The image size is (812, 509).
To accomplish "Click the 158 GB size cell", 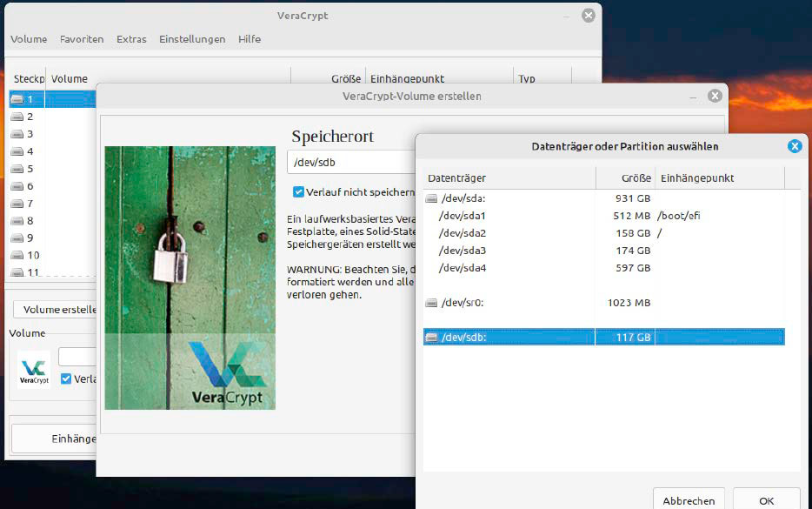I will [x=633, y=233].
